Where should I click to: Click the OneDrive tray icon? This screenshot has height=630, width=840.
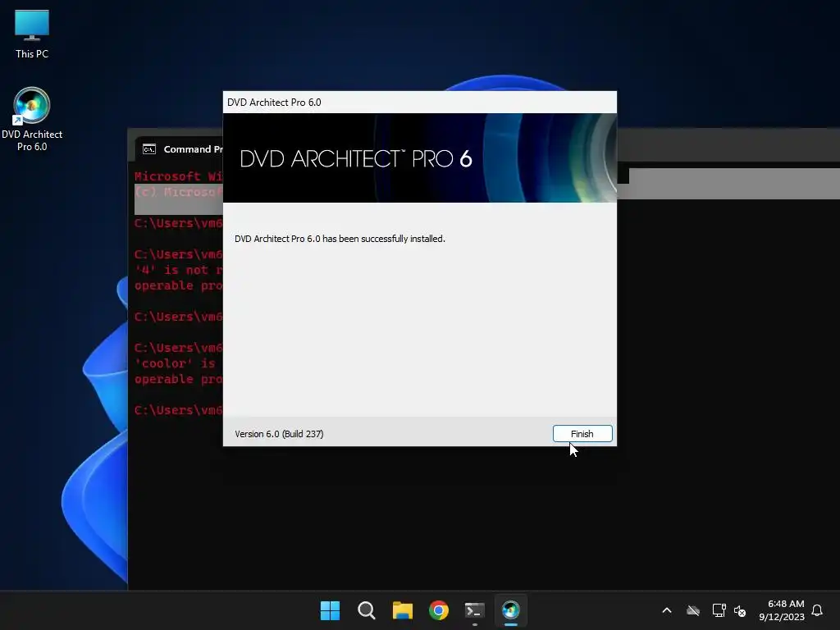[x=693, y=610]
